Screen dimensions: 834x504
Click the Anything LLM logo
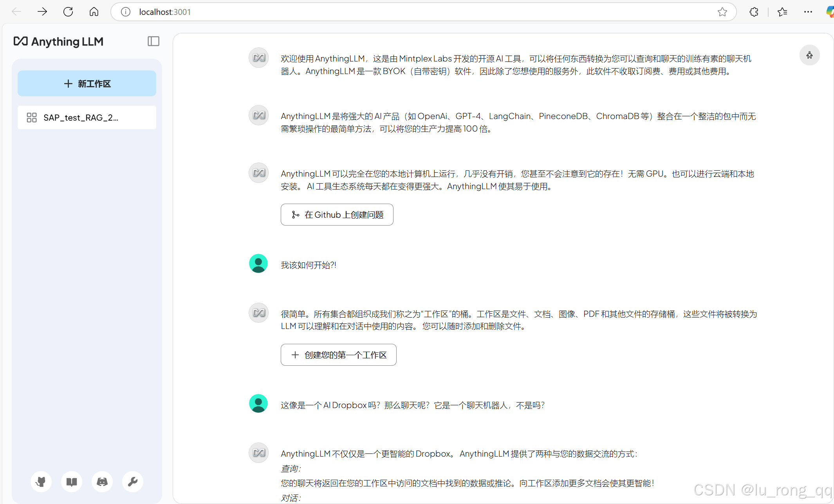point(58,42)
